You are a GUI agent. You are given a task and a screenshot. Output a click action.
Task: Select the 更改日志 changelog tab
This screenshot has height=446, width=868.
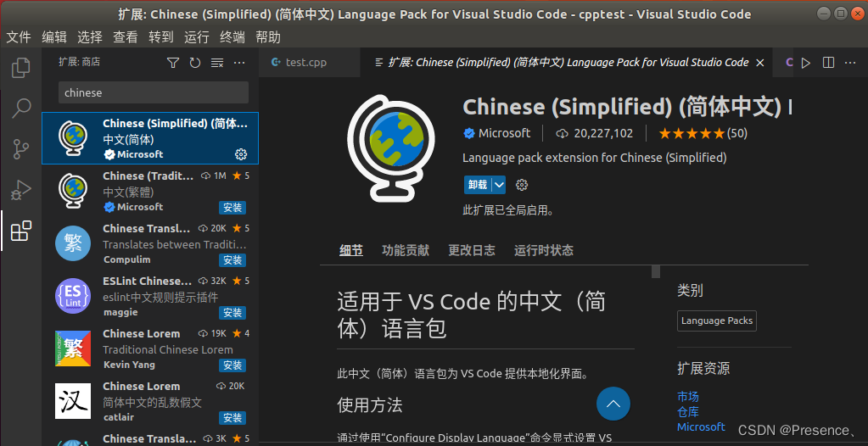click(472, 250)
